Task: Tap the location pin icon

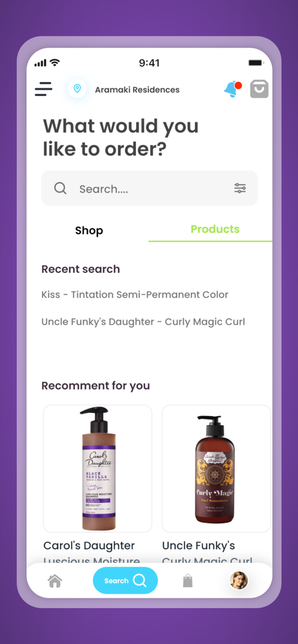Action: pos(77,89)
